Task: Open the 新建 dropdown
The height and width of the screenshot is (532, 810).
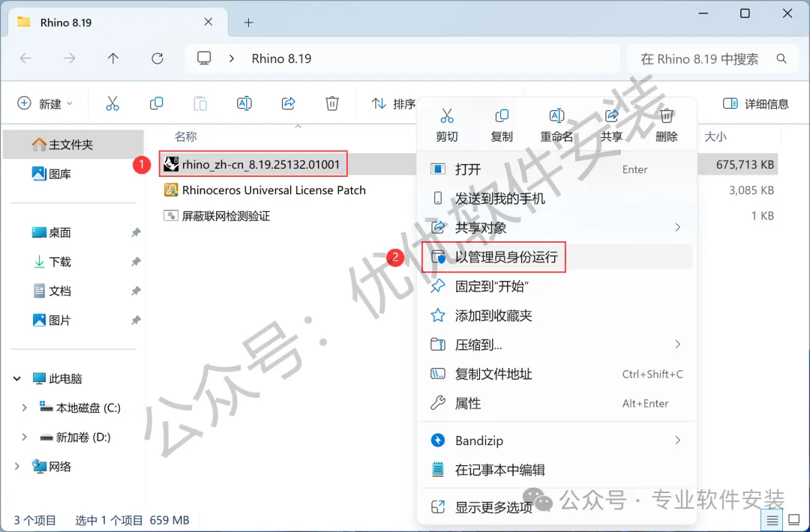Action: tap(45, 103)
